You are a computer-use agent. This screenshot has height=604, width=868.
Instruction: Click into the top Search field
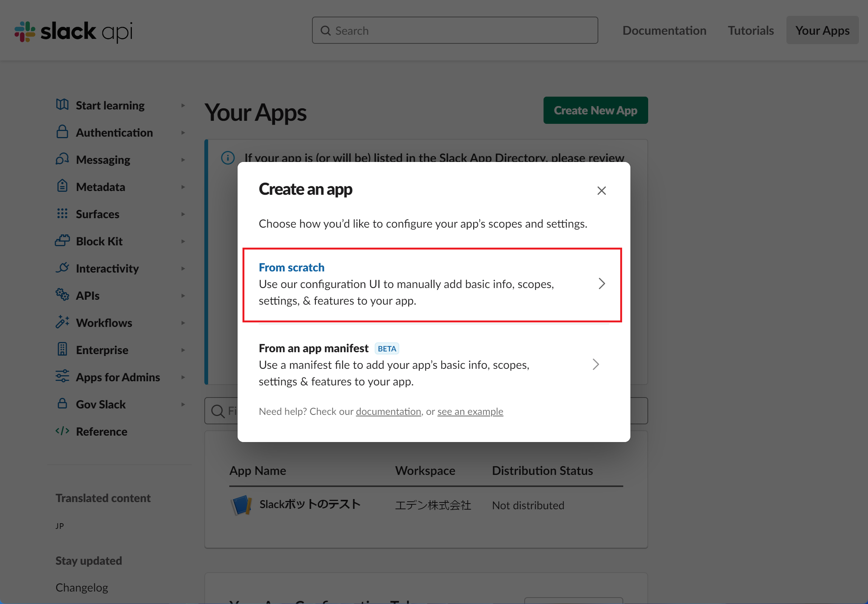(455, 30)
